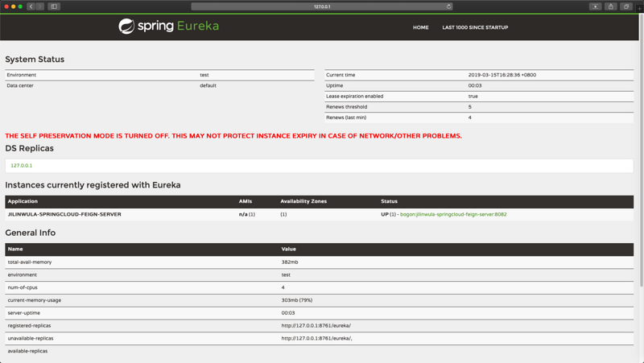
Task: Click the Environment value in System Status
Action: [204, 75]
